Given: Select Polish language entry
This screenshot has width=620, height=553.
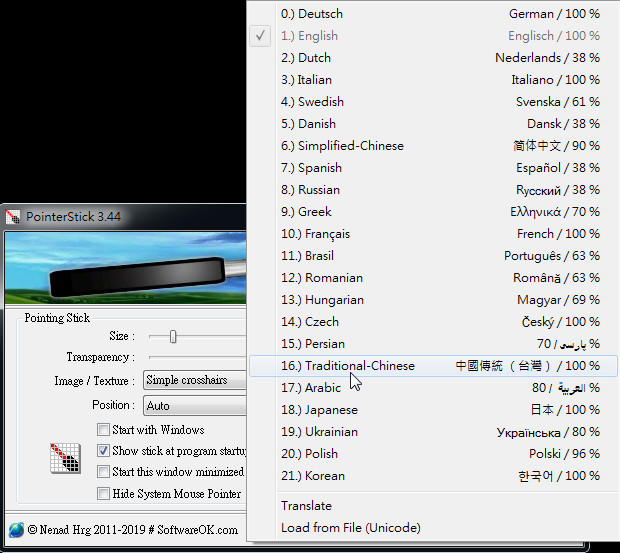Looking at the screenshot, I should click(x=433, y=454).
